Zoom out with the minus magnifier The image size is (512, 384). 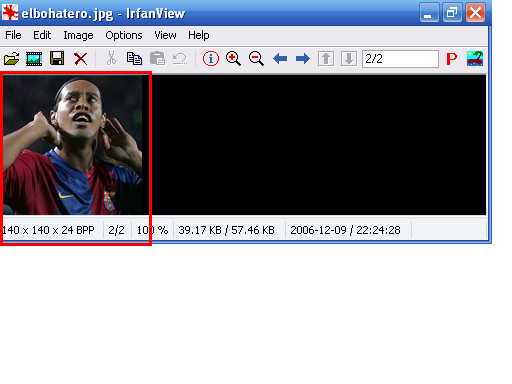pyautogui.click(x=256, y=59)
